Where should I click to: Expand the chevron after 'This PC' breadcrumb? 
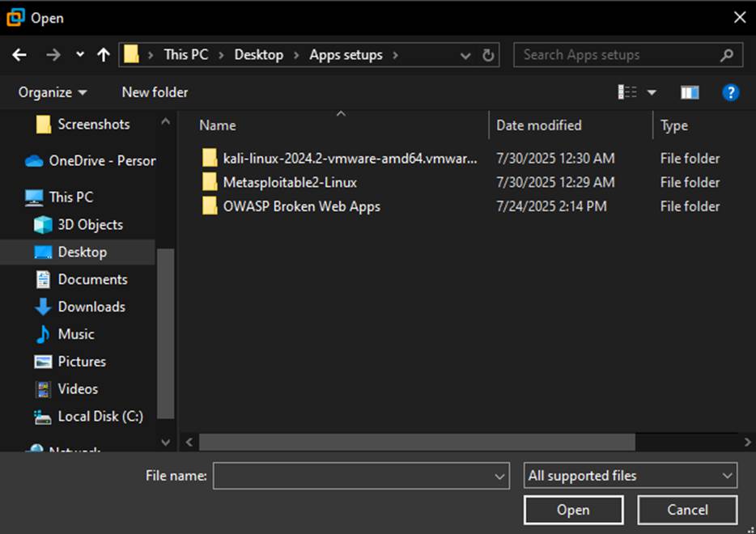point(221,55)
